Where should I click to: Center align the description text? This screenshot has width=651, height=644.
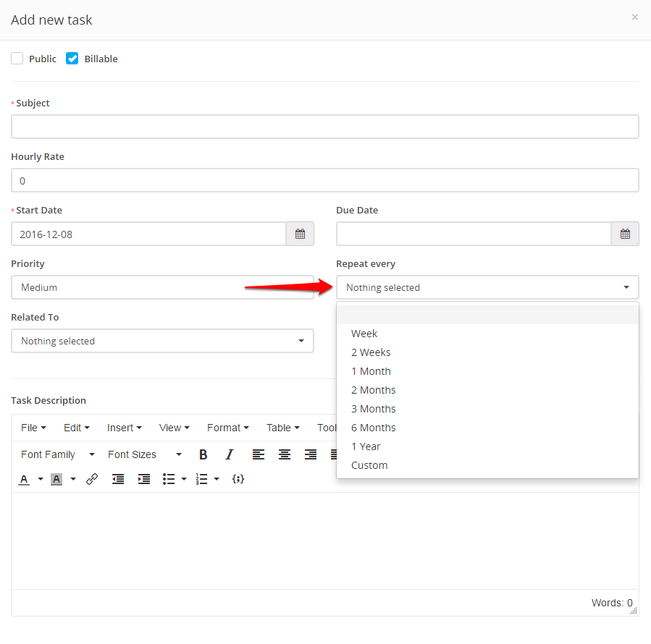click(x=285, y=455)
